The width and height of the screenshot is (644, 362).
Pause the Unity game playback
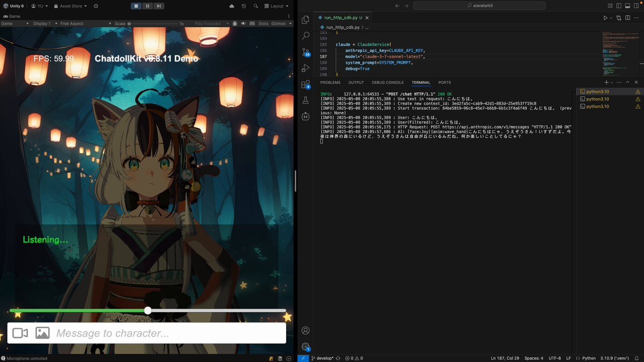click(x=148, y=6)
